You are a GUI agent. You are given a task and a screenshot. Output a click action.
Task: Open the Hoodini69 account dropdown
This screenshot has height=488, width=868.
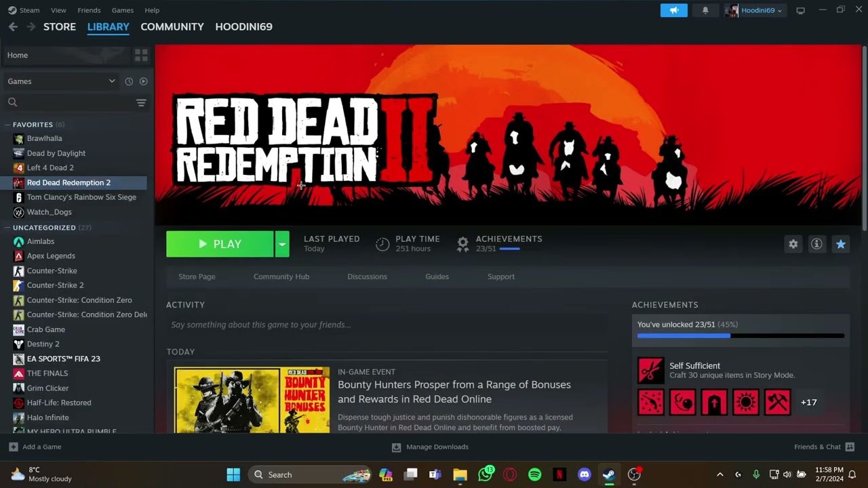point(755,10)
